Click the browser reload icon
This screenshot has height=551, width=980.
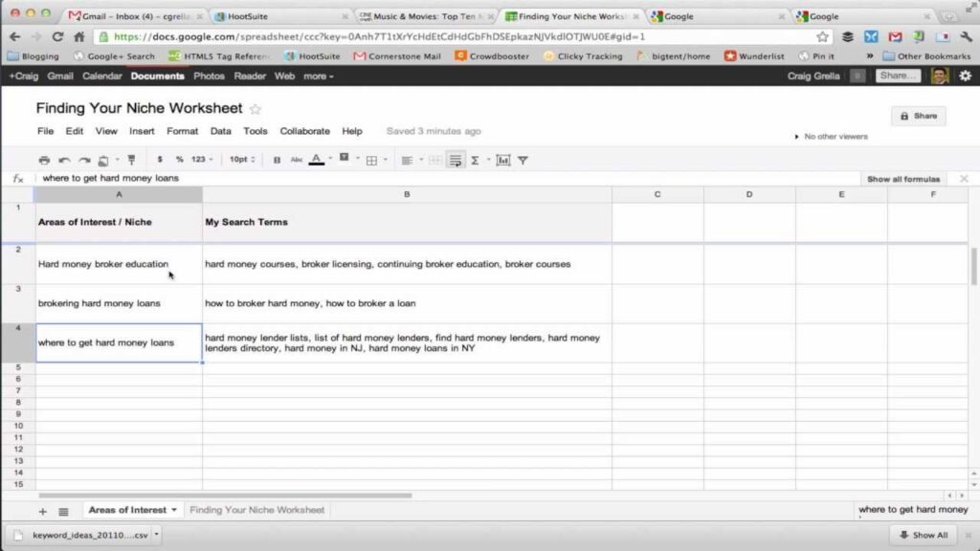[57, 37]
